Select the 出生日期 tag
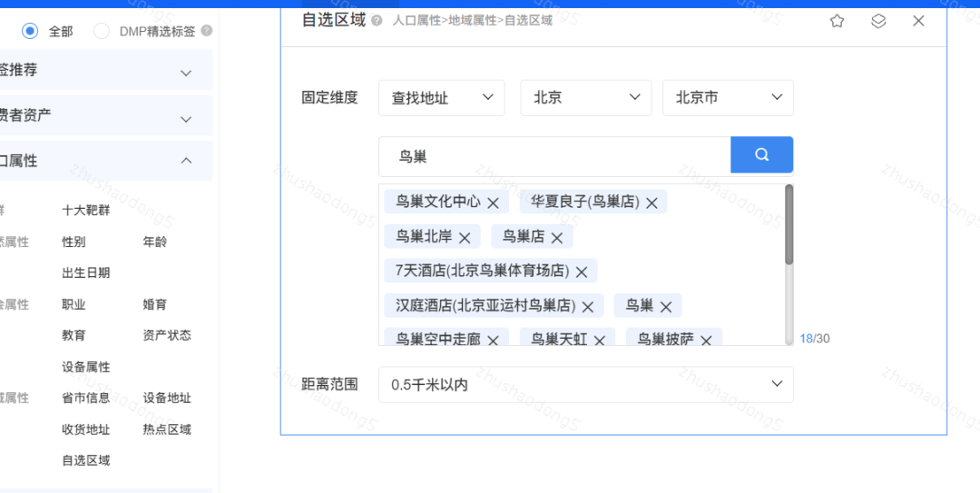 pyautogui.click(x=85, y=272)
